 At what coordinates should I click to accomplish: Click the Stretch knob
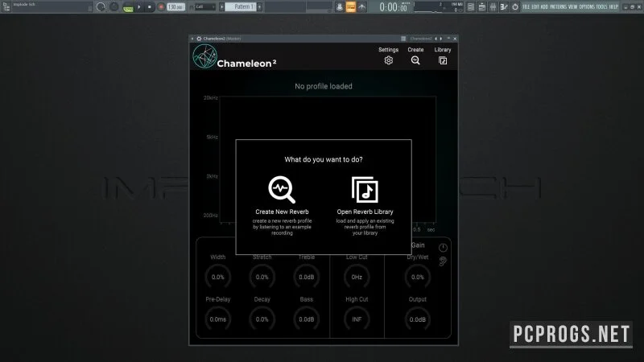click(x=262, y=277)
